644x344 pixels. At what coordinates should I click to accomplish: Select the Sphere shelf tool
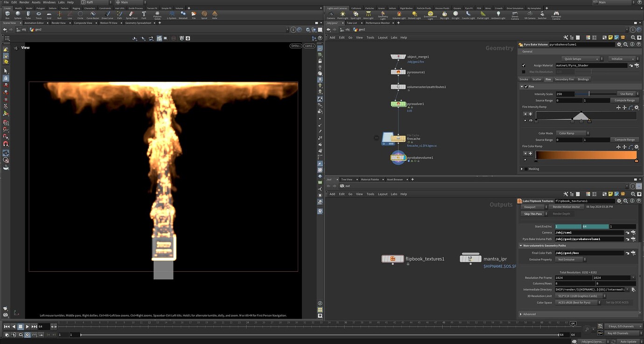tap(19, 16)
